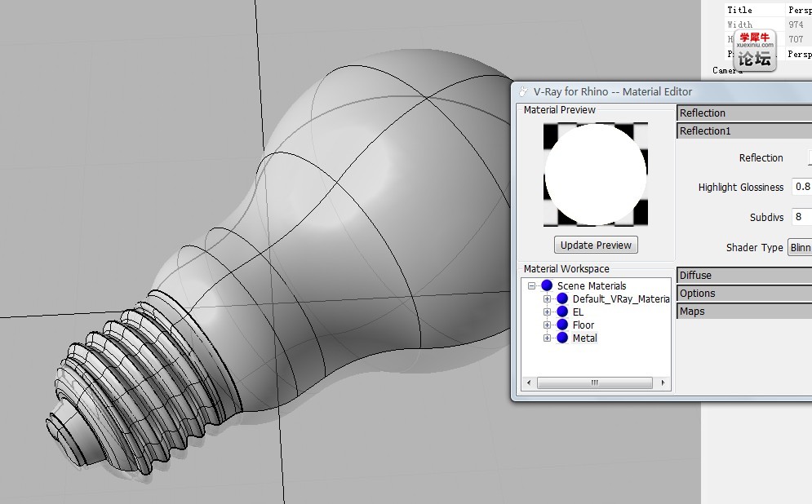Screen dimensions: 812x504
Task: Click the Floor material sphere icon
Action: tap(562, 325)
